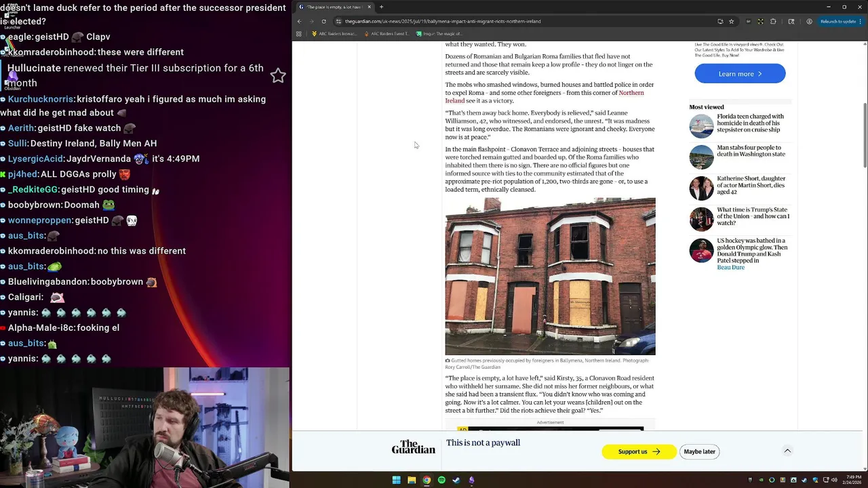
Task: Open Katherine Short story link
Action: point(751,185)
